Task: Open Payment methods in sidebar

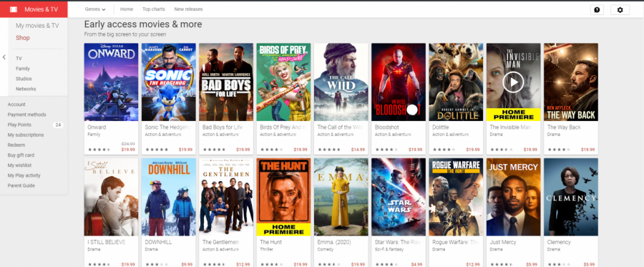Action: coord(26,115)
